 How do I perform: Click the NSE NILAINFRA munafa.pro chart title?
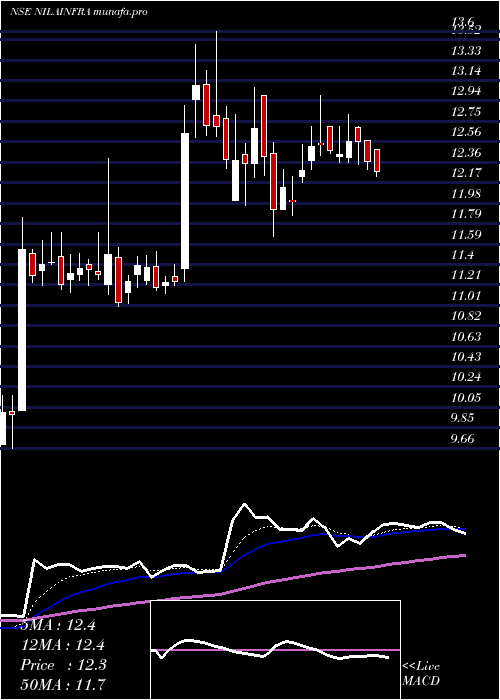click(79, 12)
